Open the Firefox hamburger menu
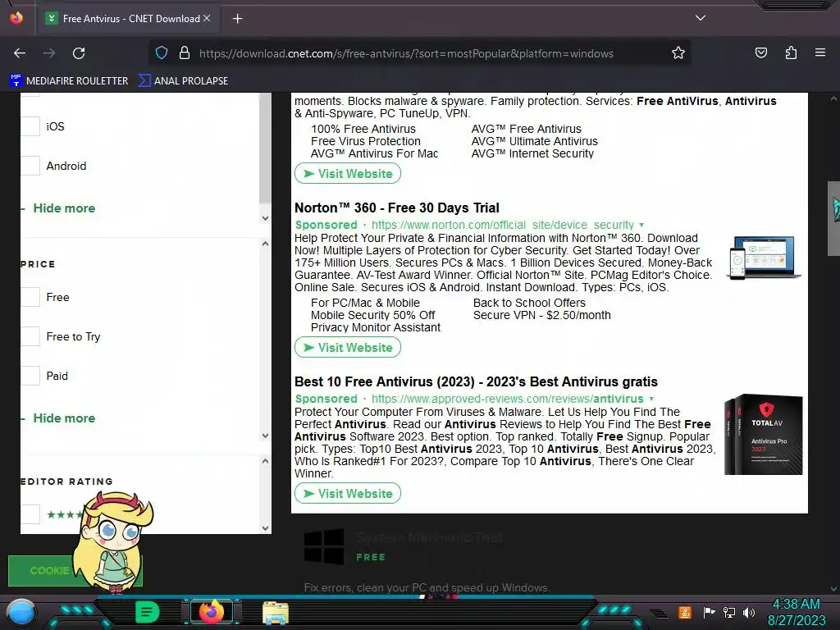This screenshot has width=840, height=630. 819,52
